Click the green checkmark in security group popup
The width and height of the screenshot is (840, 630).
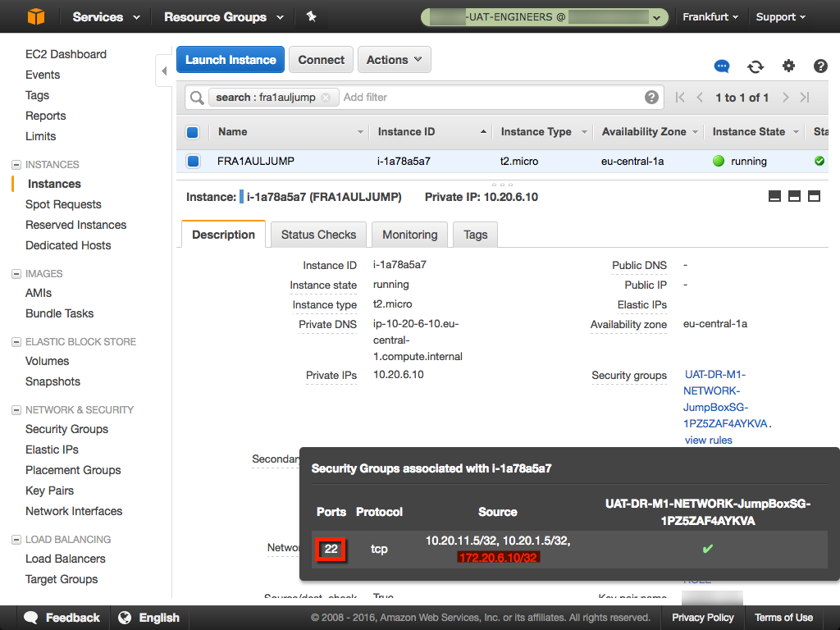707,549
